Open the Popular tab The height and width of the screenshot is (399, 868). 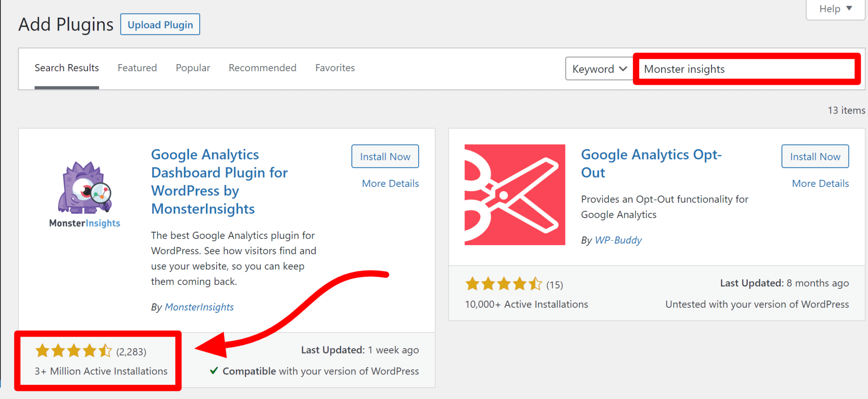[193, 68]
